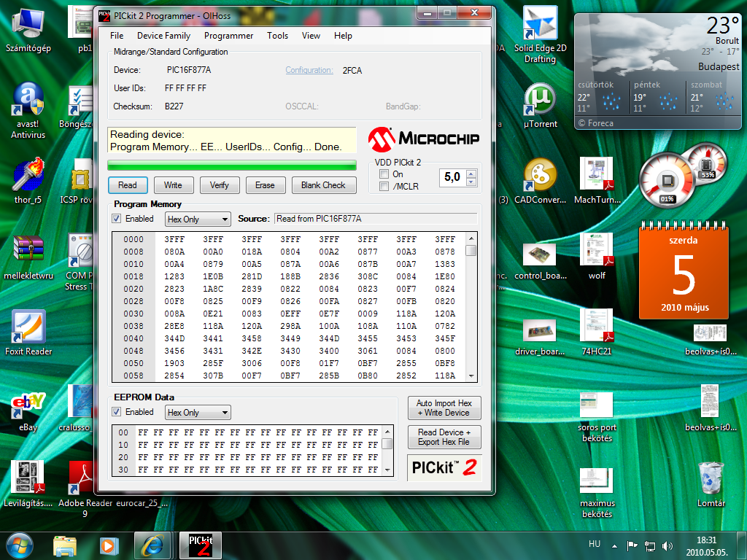The width and height of the screenshot is (747, 560).
Task: Open Lomtár recycle bin
Action: point(711,485)
